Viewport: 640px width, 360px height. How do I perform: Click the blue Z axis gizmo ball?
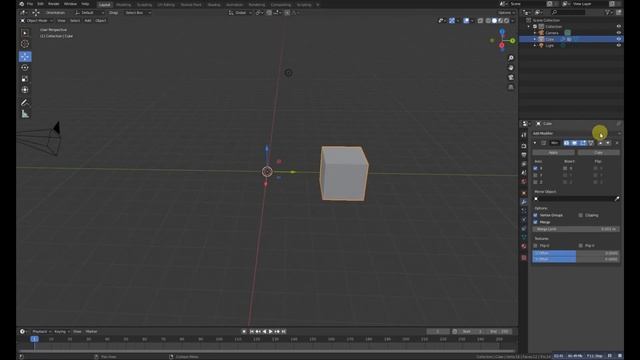tap(502, 31)
